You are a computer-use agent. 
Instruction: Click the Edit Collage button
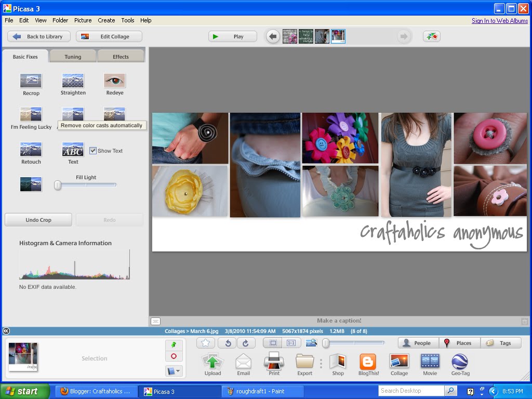109,36
